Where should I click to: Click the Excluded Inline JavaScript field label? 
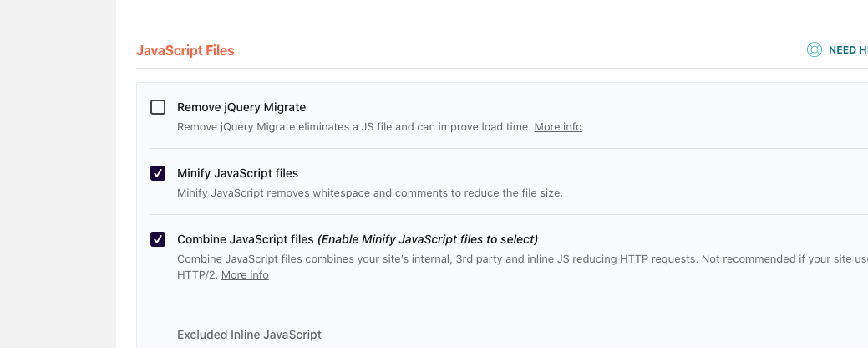click(249, 335)
